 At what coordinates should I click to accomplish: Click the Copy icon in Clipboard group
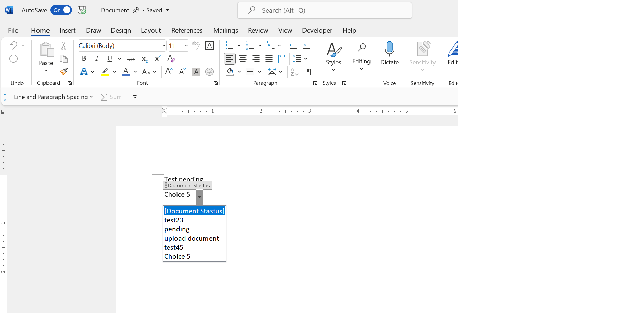64,58
